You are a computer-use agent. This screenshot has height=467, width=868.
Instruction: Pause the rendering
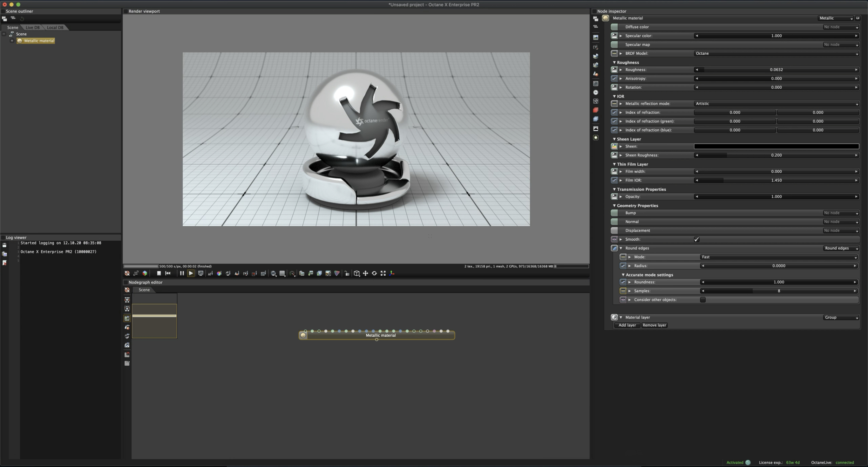pyautogui.click(x=182, y=273)
